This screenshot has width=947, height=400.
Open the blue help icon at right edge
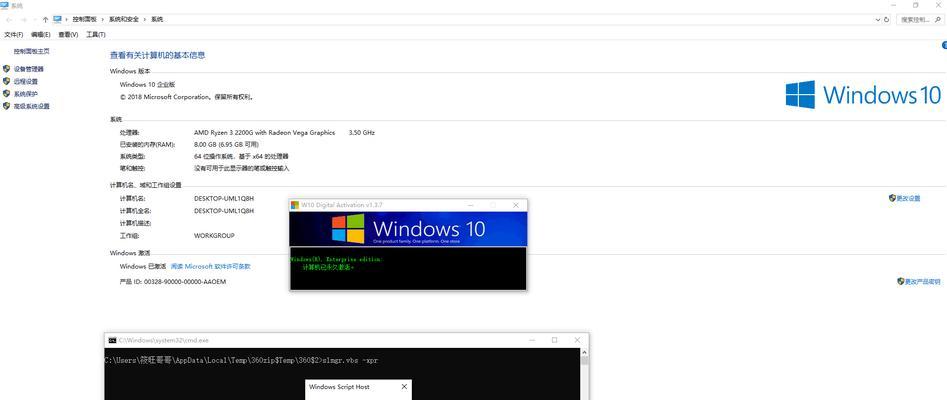point(944,45)
